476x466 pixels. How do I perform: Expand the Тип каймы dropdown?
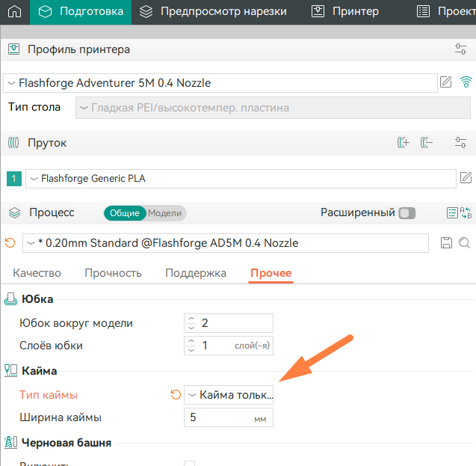[x=229, y=395]
